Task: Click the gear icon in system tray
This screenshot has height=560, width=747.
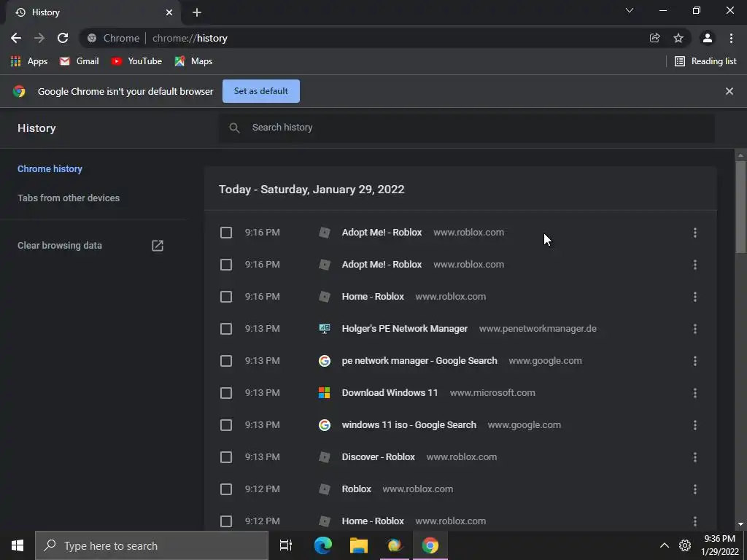Action: coord(684,545)
